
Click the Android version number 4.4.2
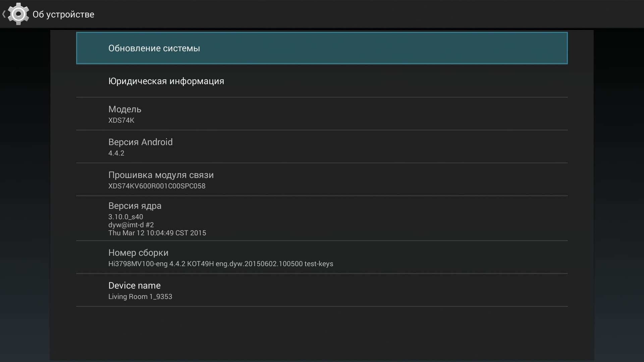(x=116, y=153)
